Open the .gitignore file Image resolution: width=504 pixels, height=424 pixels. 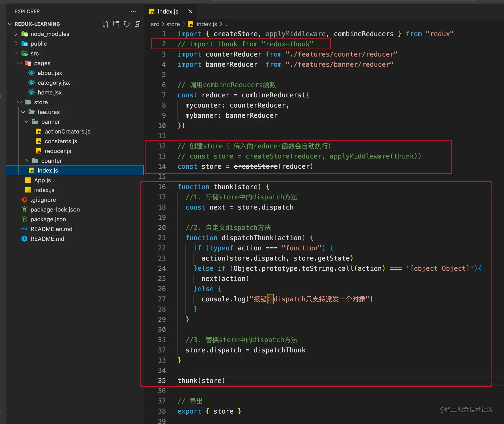tap(43, 200)
